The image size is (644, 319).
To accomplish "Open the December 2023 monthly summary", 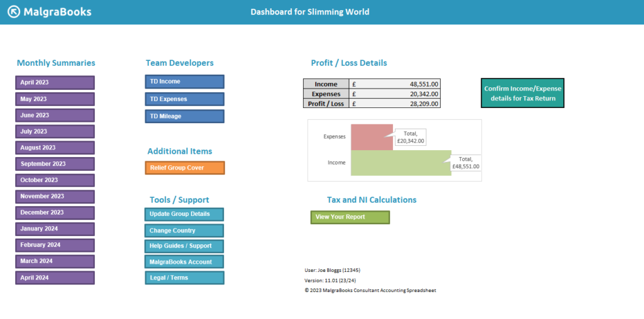I will (x=55, y=213).
